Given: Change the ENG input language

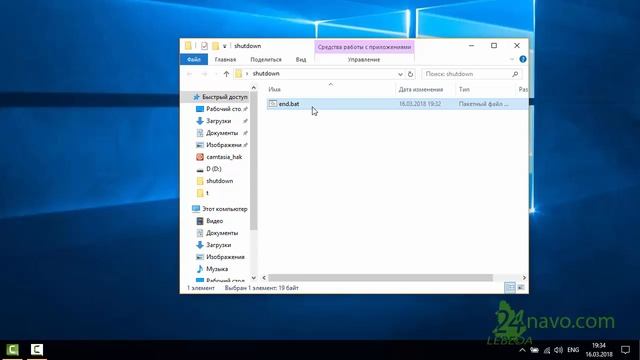Looking at the screenshot, I should click(x=573, y=350).
